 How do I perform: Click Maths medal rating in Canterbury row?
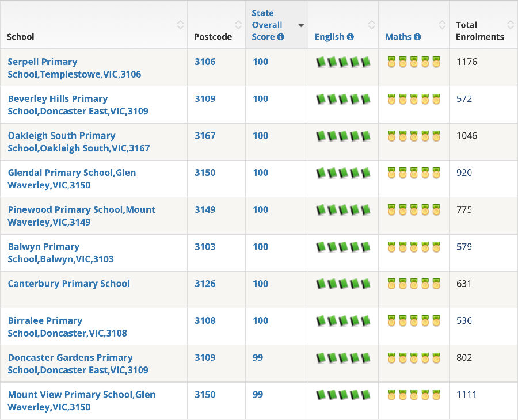[414, 284]
